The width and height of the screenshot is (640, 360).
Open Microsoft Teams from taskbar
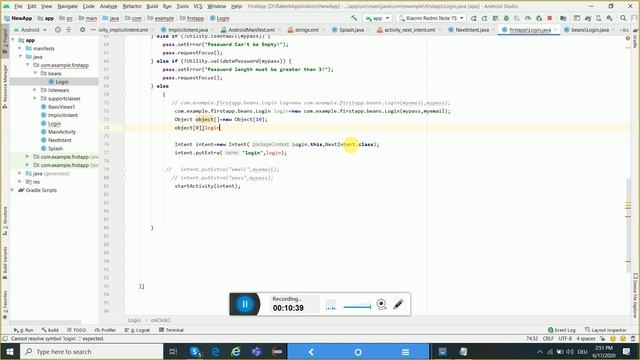[x=256, y=351]
